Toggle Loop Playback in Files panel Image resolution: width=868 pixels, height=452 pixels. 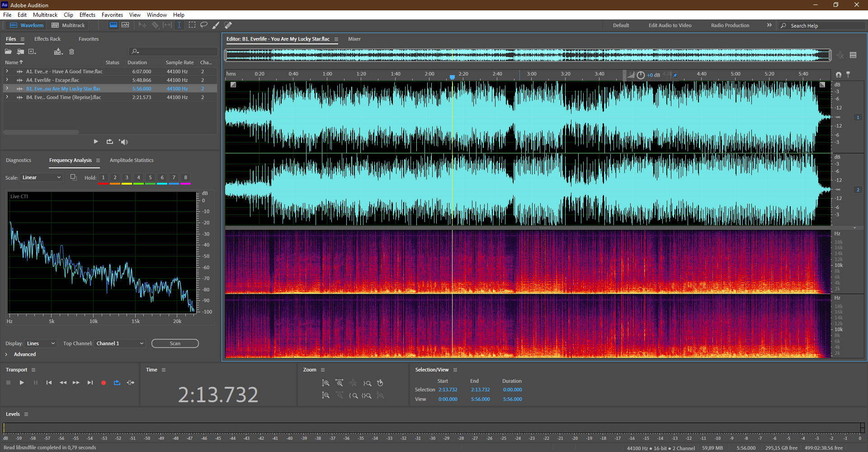click(110, 142)
